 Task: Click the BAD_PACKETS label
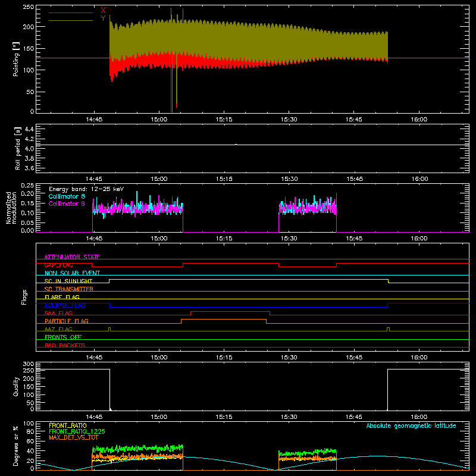tap(65, 345)
